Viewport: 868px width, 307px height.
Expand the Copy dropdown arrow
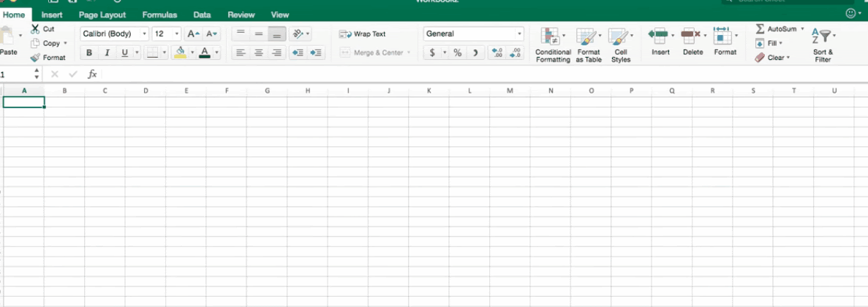[x=65, y=43]
